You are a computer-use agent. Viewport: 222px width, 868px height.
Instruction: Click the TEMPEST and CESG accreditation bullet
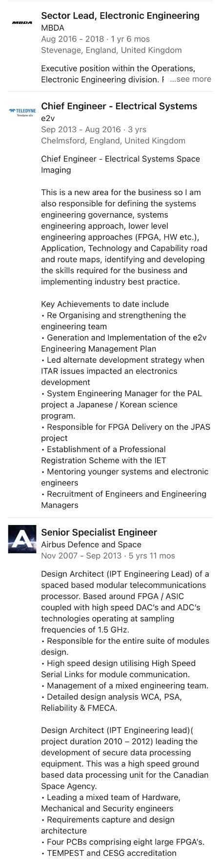coord(109,853)
